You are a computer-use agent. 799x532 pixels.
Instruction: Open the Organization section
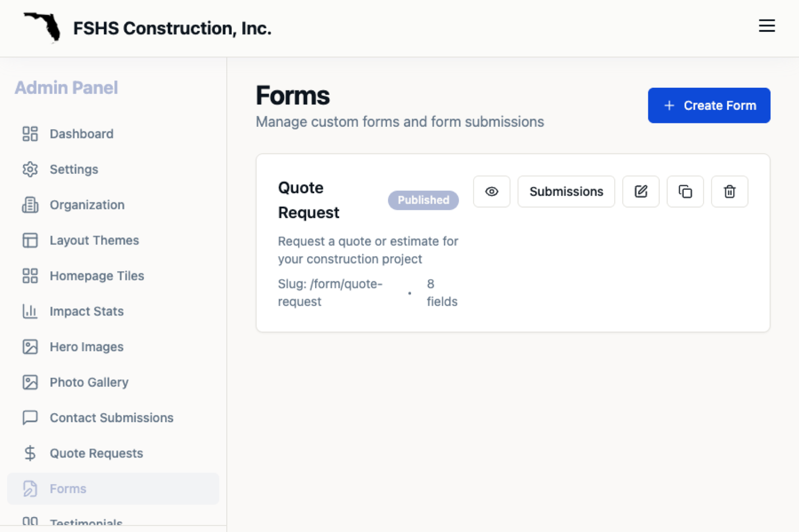click(86, 205)
